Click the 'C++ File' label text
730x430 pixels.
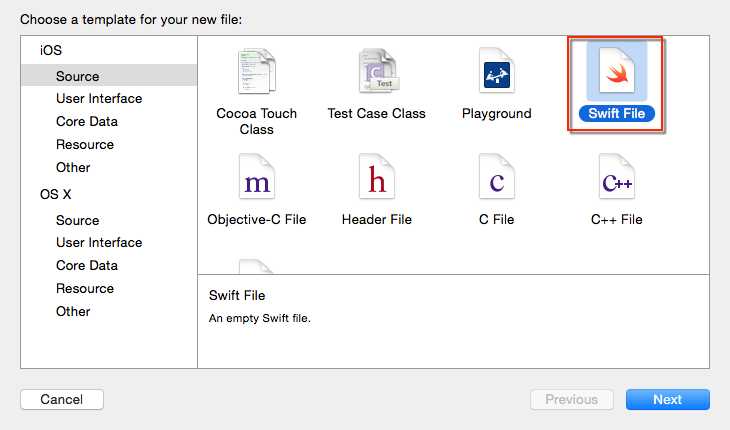point(617,219)
